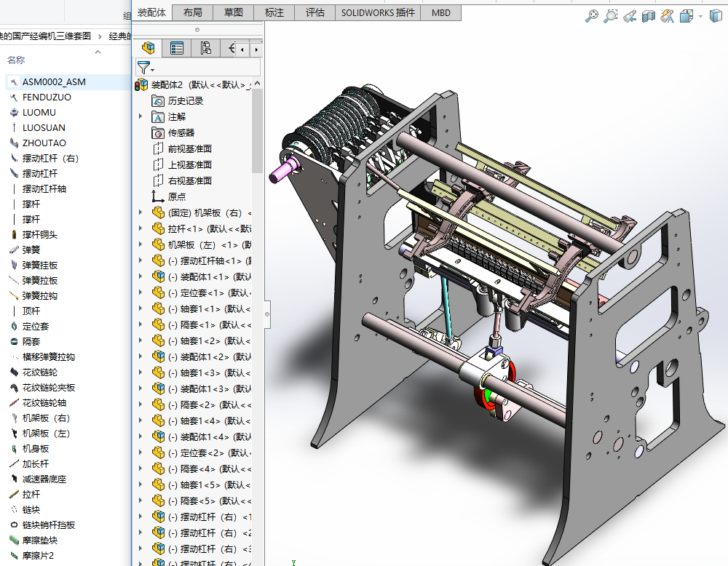Select the Zoom to Area tool
The height and width of the screenshot is (566, 728).
[x=611, y=15]
